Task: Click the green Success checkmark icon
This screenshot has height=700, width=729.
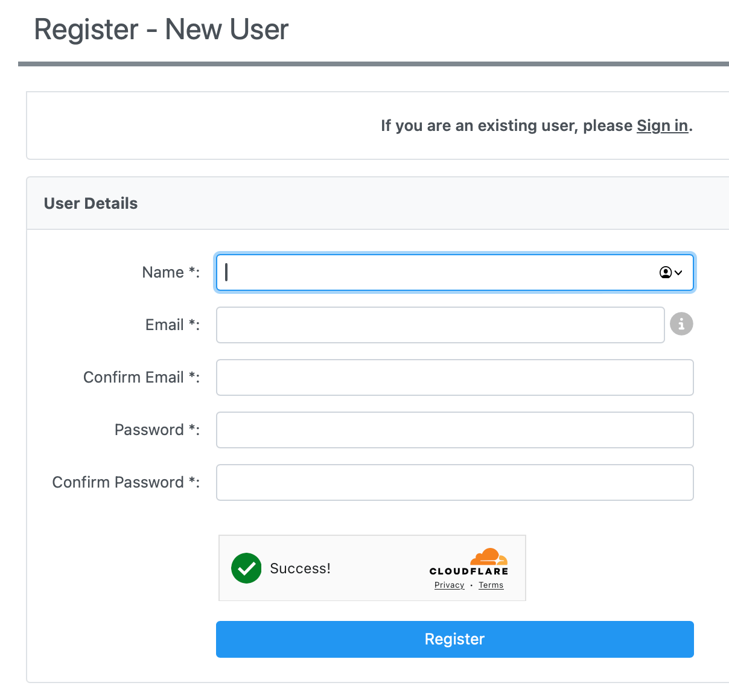Action: [246, 568]
